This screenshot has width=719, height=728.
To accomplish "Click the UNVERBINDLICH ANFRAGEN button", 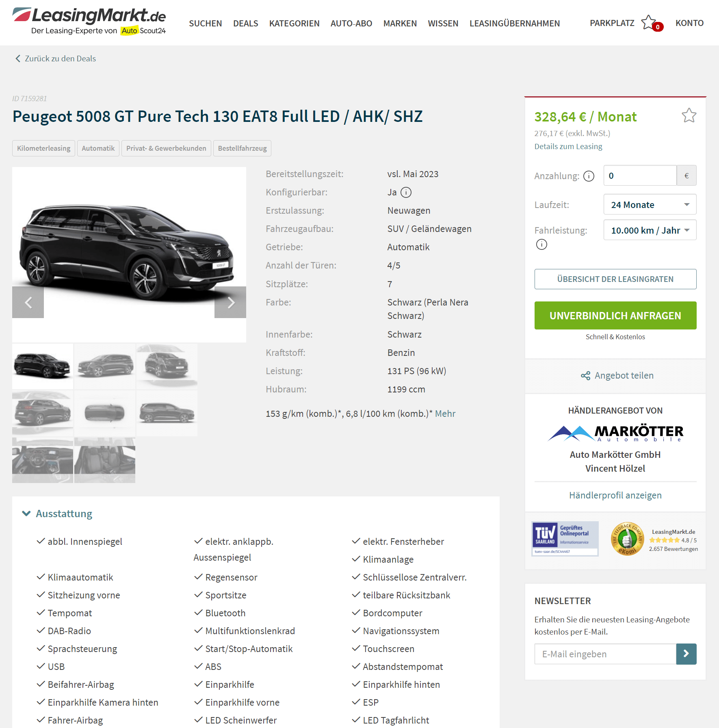I will tap(615, 315).
